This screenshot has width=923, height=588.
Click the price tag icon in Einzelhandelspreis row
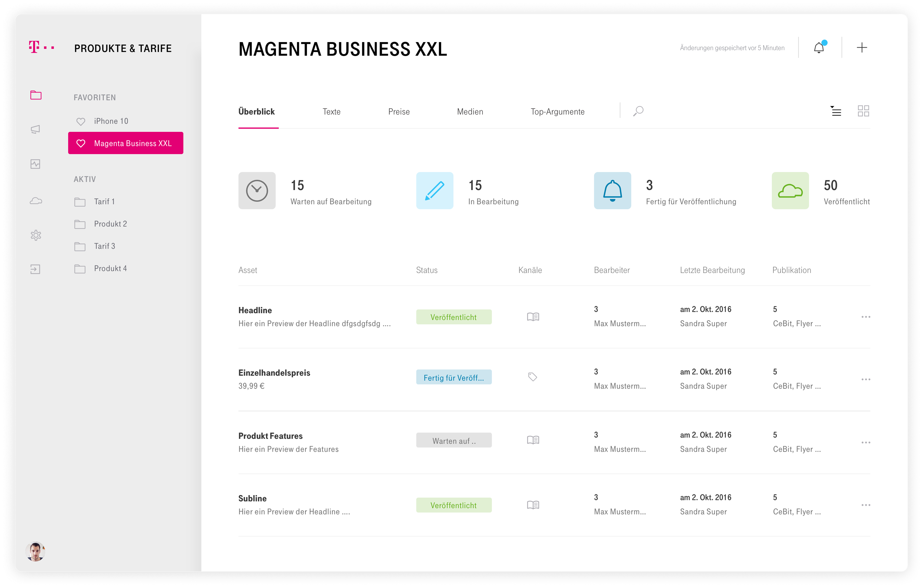pyautogui.click(x=532, y=377)
